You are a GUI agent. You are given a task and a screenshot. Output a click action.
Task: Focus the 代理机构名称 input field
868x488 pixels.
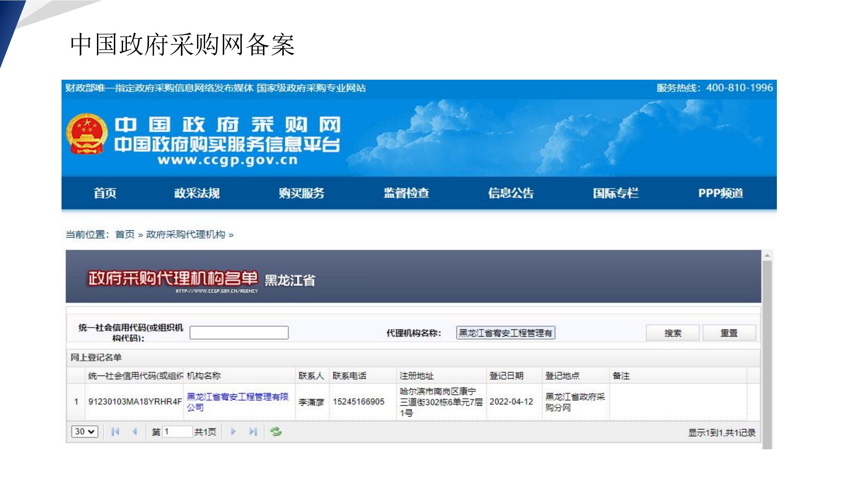tap(505, 333)
